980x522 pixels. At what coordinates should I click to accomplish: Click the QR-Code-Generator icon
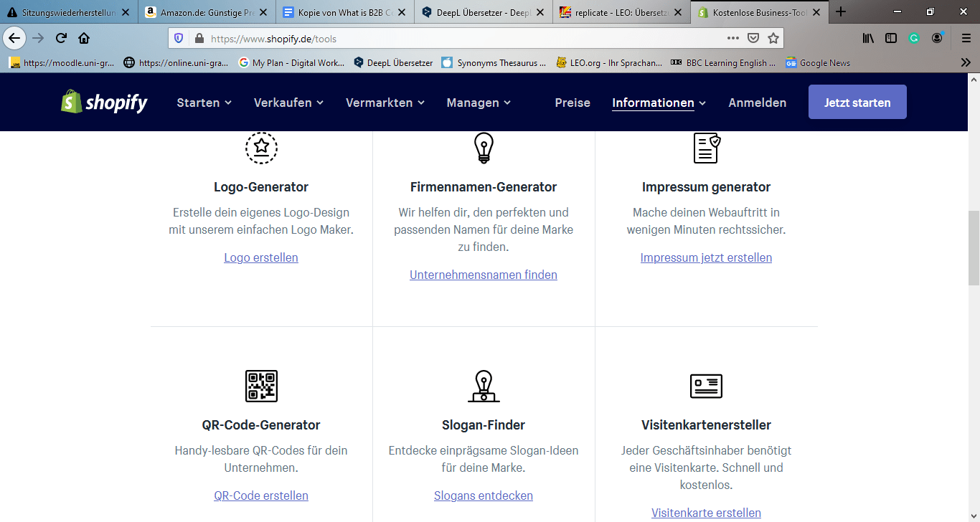[261, 386]
